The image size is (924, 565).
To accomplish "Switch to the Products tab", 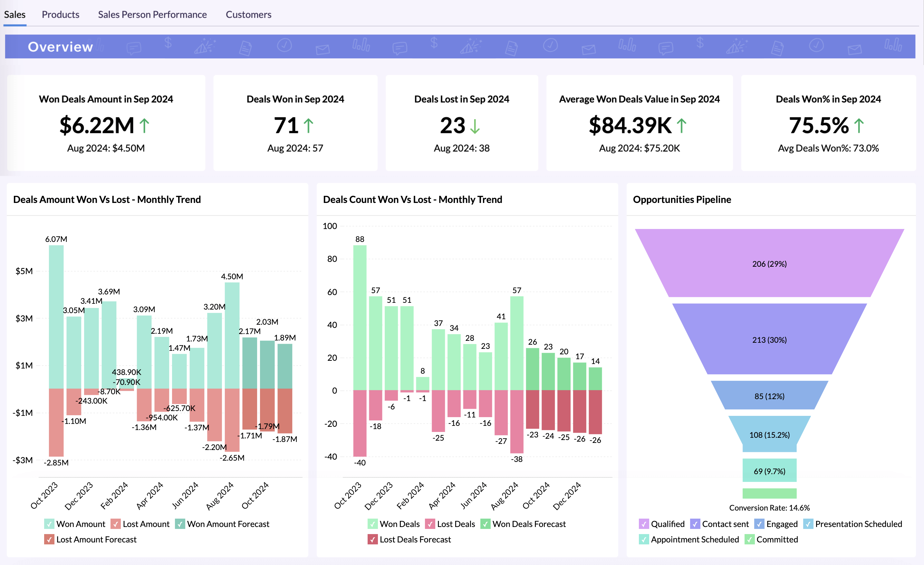I will coord(60,14).
